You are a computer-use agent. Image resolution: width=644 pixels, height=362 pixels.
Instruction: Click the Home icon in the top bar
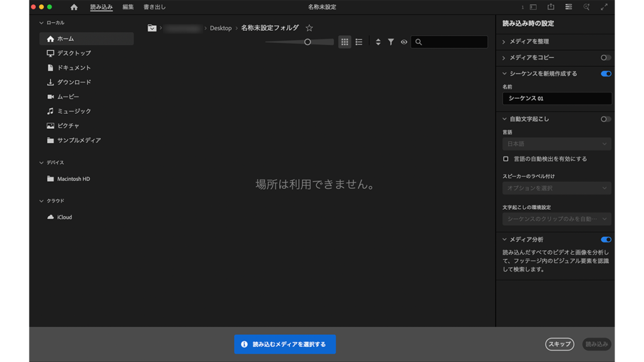(x=74, y=7)
